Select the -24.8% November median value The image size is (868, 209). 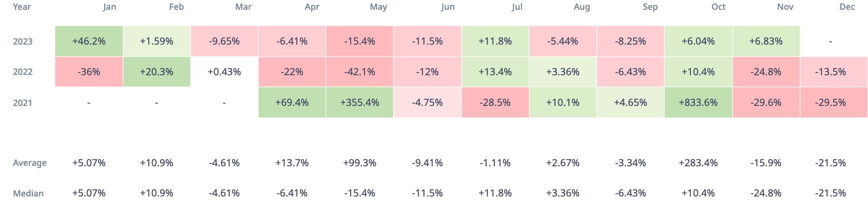(766, 193)
